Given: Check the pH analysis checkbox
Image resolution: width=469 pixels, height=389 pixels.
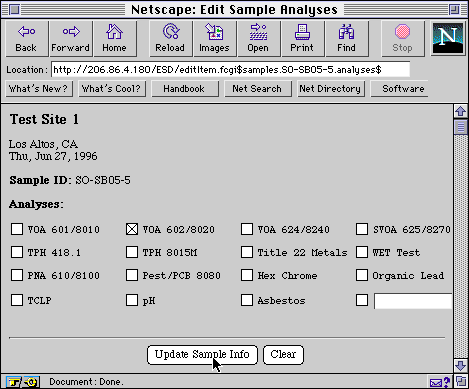Looking at the screenshot, I should [x=132, y=300].
